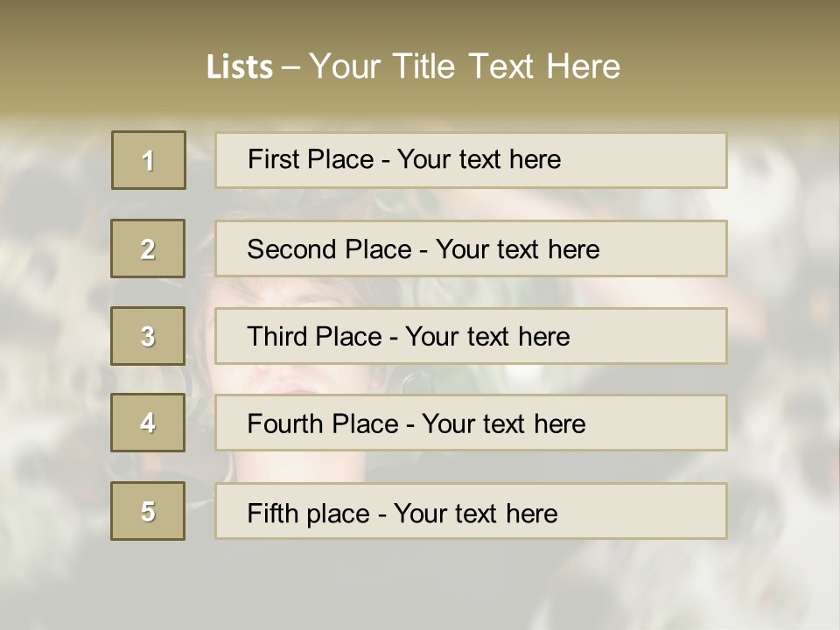Select the number 2 box

tap(148, 248)
